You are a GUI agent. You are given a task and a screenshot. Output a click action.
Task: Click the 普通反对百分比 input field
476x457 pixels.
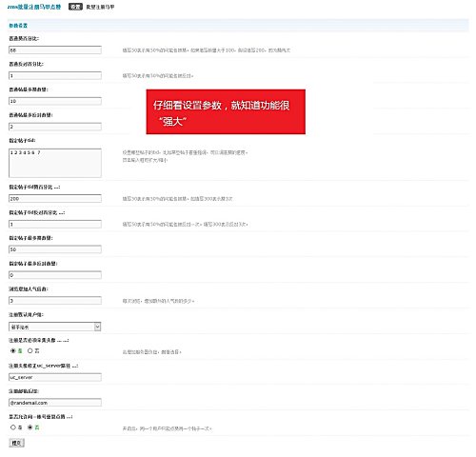coord(55,75)
